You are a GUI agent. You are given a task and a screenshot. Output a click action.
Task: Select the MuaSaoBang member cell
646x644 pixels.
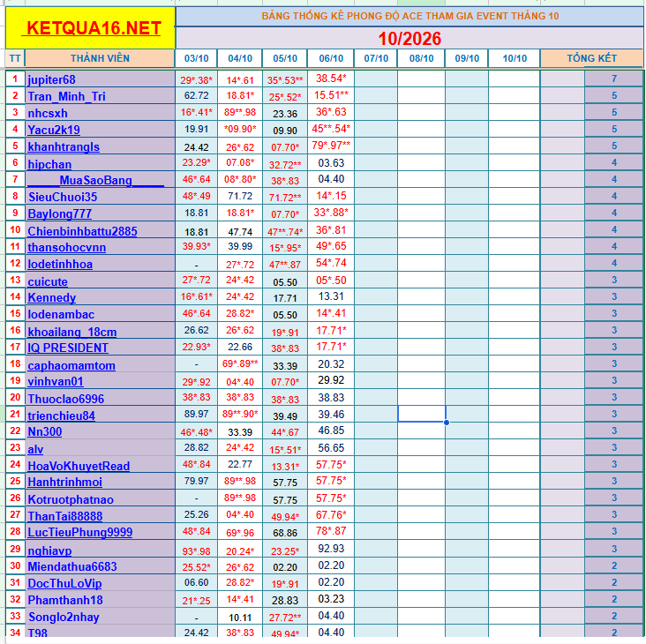pos(100,180)
